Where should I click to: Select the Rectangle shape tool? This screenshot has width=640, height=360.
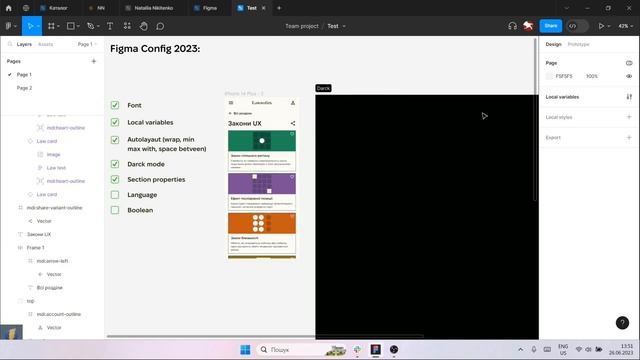tap(71, 26)
